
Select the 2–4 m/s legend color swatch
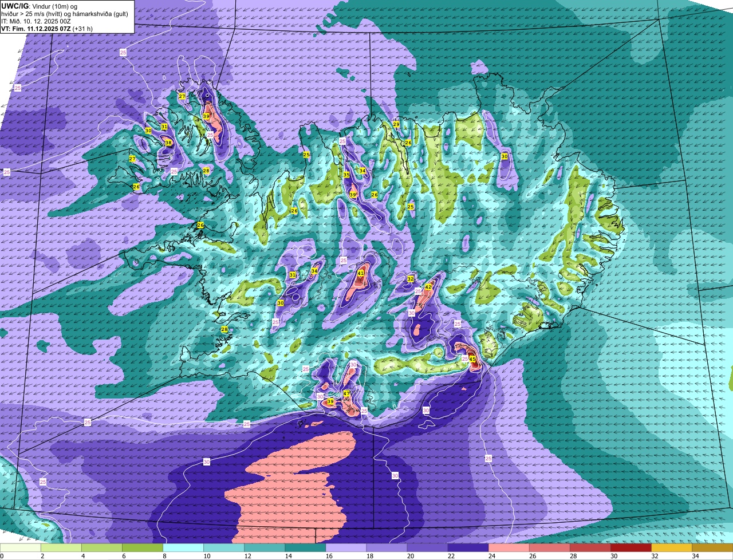(61, 548)
